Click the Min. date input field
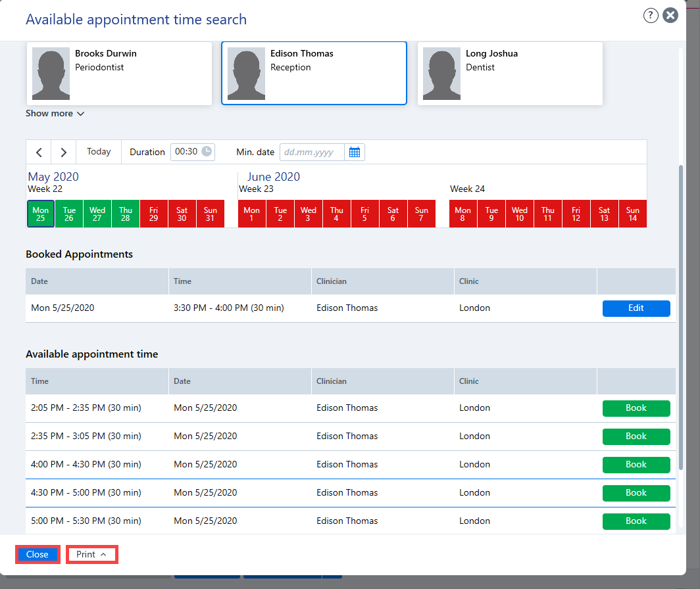Viewport: 700px width, 589px height. (x=312, y=152)
